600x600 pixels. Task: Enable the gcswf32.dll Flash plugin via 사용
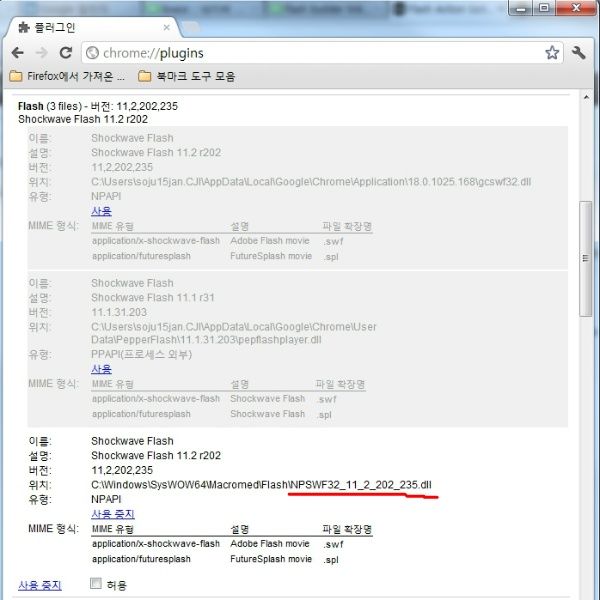(x=101, y=211)
